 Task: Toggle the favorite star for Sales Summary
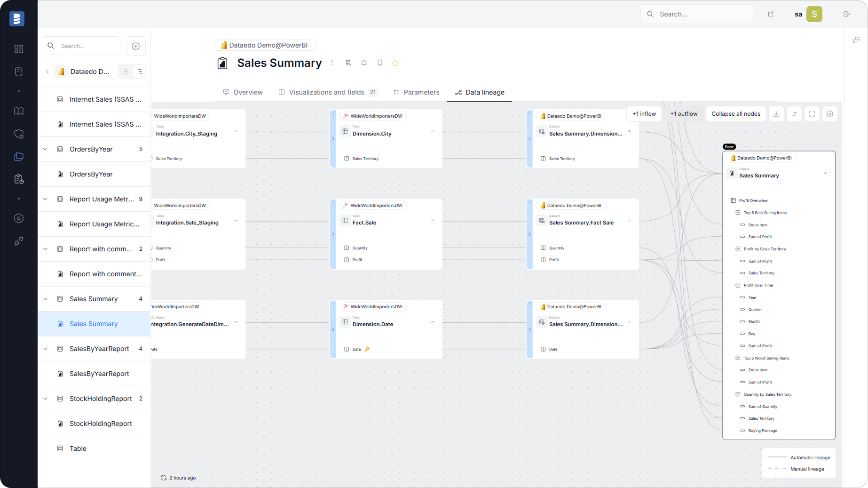(395, 63)
